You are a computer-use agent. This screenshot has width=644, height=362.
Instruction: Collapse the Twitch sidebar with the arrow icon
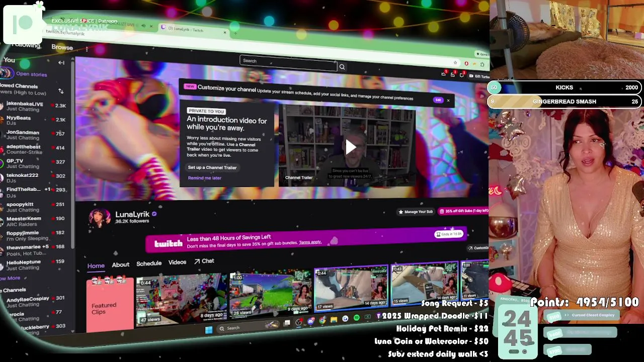61,63
